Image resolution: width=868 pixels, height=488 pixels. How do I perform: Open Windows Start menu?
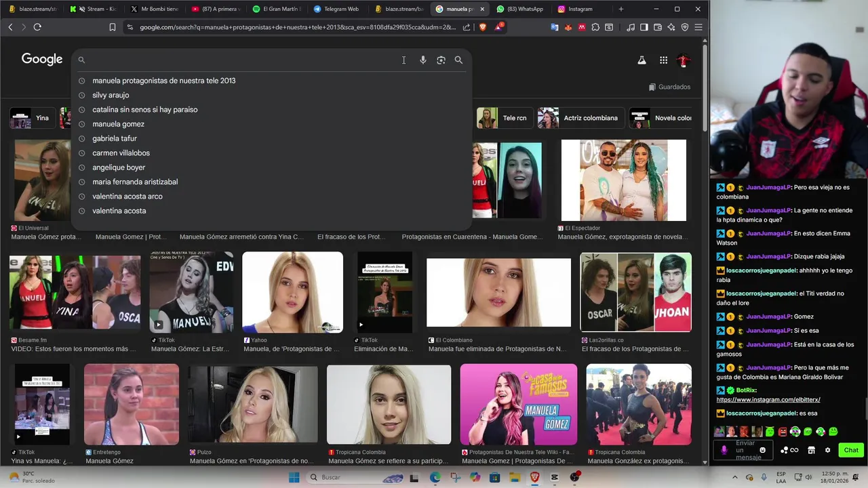pos(294,477)
